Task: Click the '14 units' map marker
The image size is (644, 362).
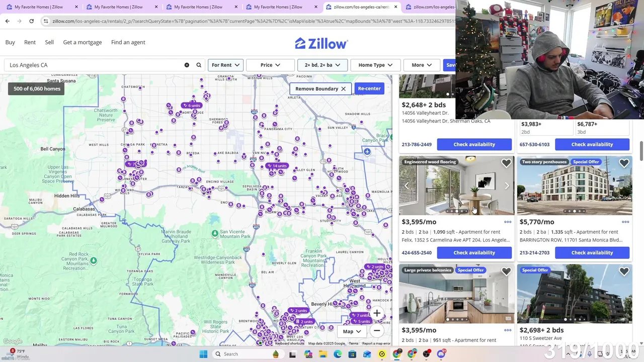Action: point(277,166)
